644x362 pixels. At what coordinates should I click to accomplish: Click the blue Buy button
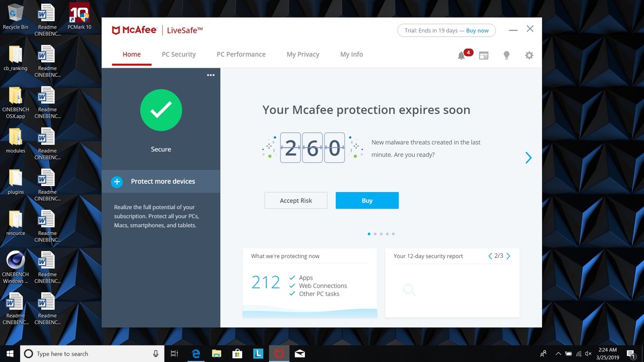[x=367, y=200]
